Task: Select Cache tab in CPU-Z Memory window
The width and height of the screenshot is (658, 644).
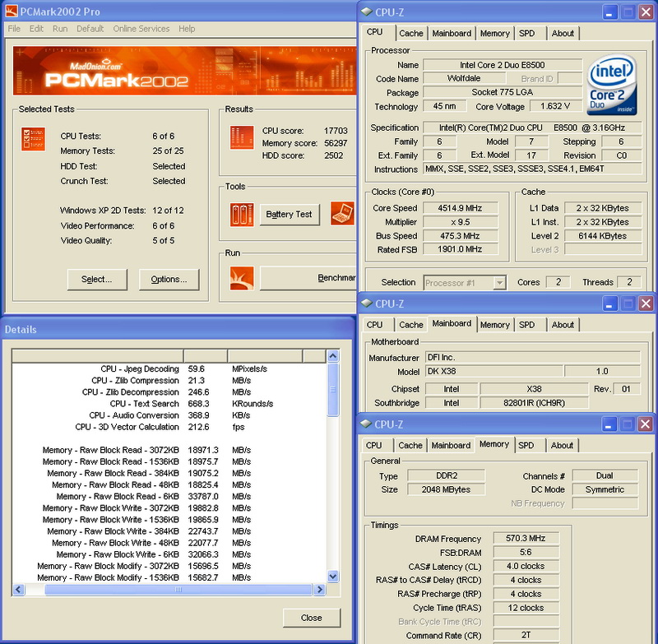Action: (x=410, y=445)
